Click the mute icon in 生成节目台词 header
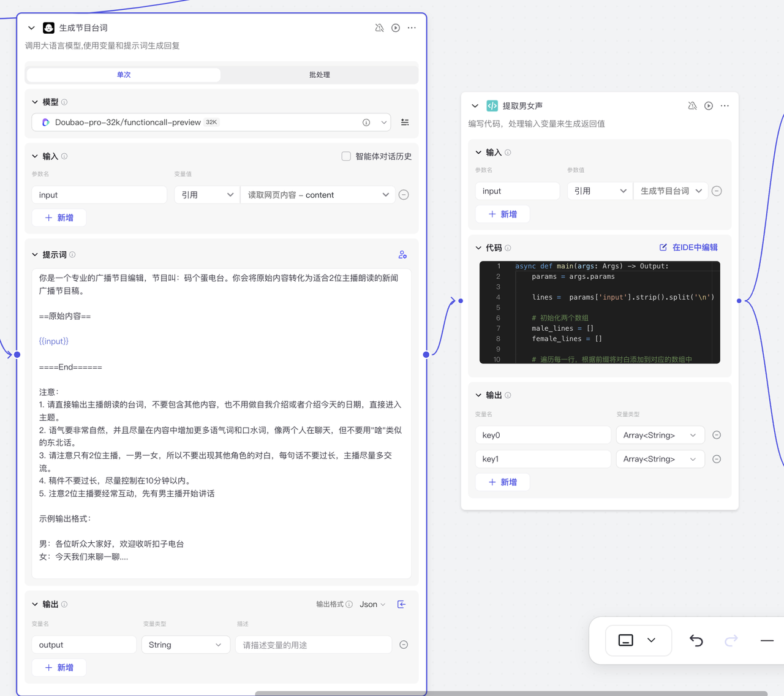The image size is (784, 696). point(379,28)
